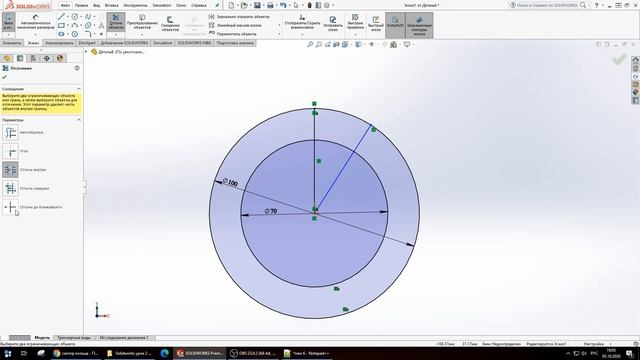The width and height of the screenshot is (640, 360).
Task: Open the Insert menu
Action: click(x=111, y=5)
